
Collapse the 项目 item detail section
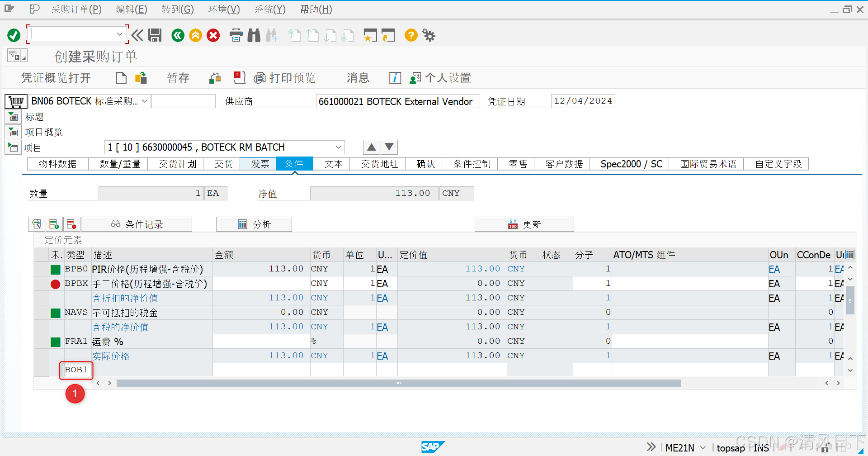click(13, 147)
